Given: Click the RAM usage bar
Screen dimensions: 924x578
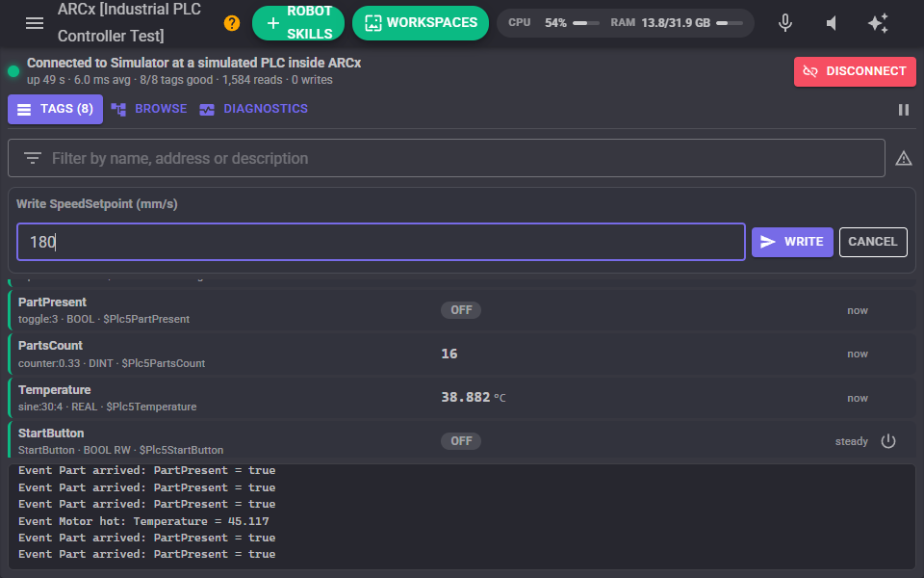Looking at the screenshot, I should tap(730, 23).
